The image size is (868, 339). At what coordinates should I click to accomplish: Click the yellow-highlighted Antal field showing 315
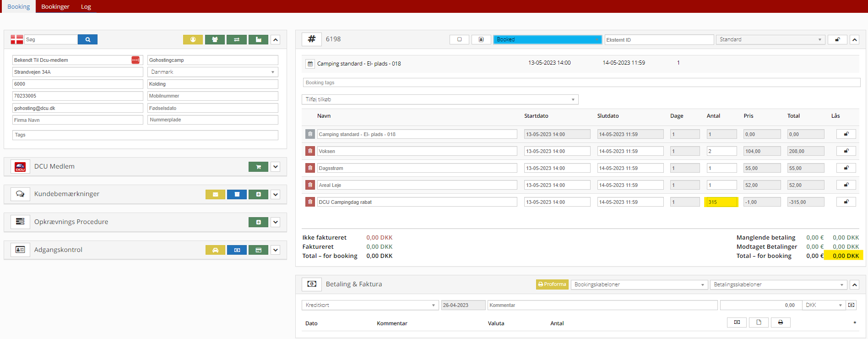click(721, 202)
